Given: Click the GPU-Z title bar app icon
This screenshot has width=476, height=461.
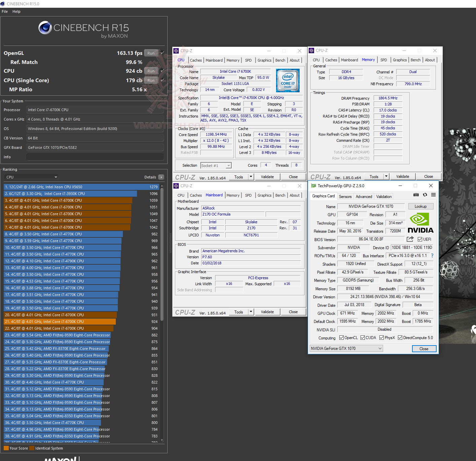Looking at the screenshot, I should [313, 186].
